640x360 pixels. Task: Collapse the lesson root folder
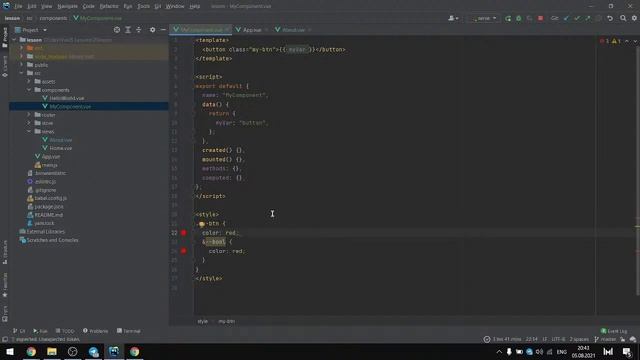[x=15, y=40]
